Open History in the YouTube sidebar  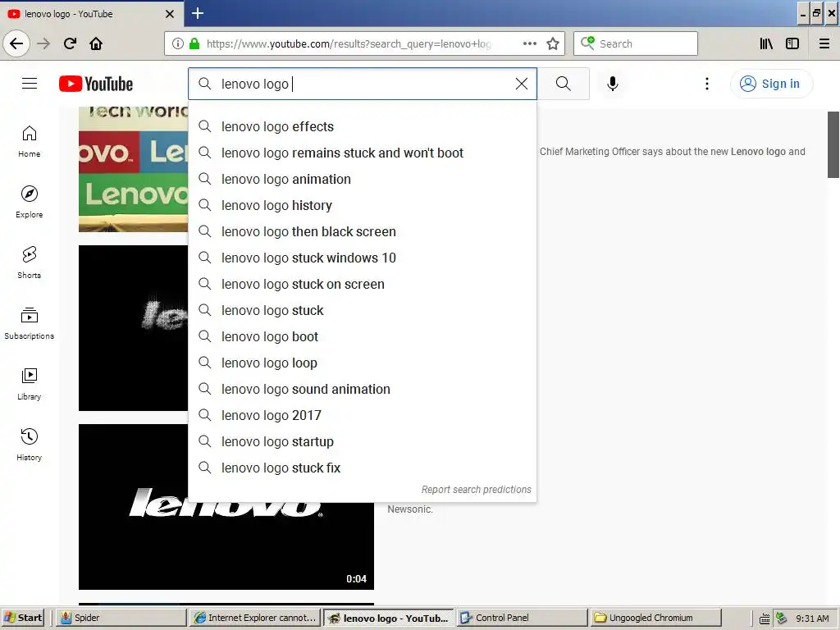click(29, 445)
